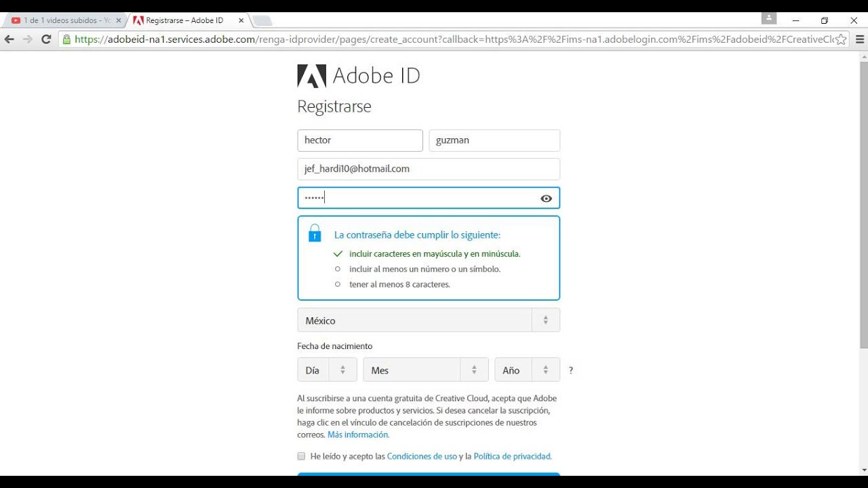Toggle password visibility with the eye icon
Screen dimensions: 868x488
coord(546,198)
